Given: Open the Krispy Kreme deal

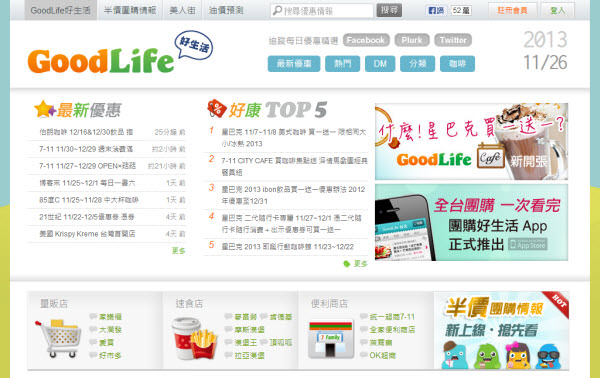Looking at the screenshot, I should (x=87, y=233).
